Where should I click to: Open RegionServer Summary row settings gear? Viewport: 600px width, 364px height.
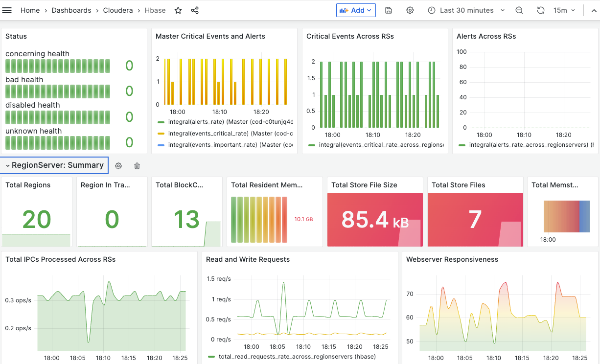118,166
